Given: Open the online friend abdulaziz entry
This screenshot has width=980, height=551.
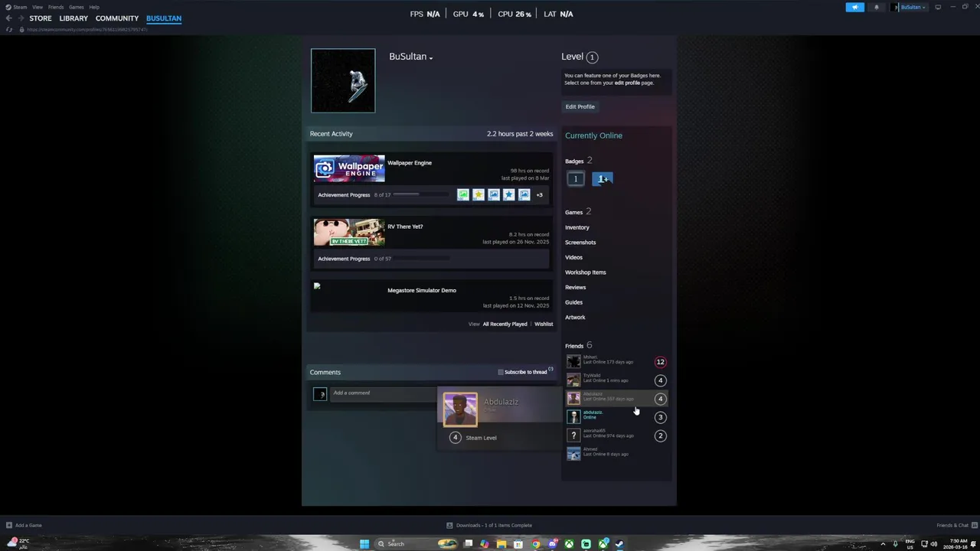Looking at the screenshot, I should click(x=616, y=416).
